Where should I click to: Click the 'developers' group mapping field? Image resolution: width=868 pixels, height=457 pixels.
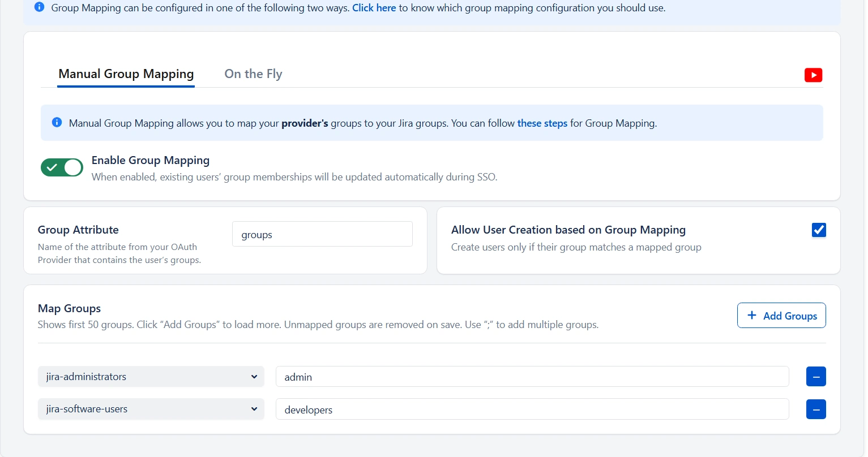531,409
